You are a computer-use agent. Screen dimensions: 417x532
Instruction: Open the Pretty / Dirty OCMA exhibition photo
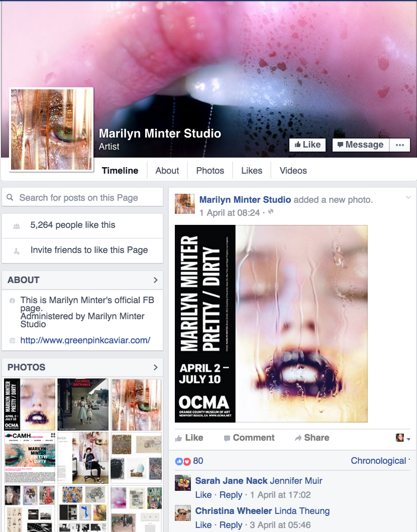[271, 324]
